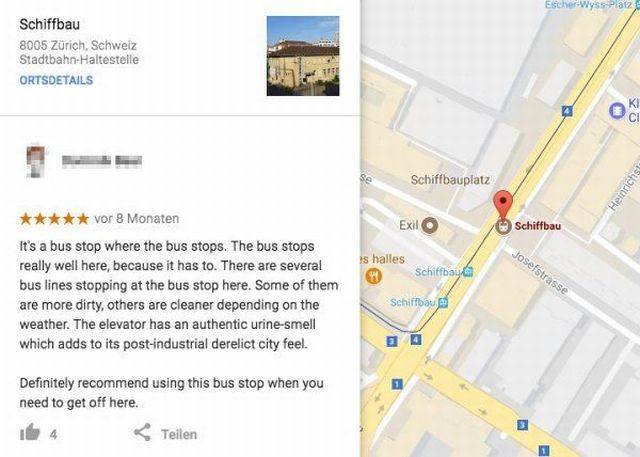Click the Josefstrasse street label
Image resolution: width=640 pixels, height=457 pixels.
[539, 271]
